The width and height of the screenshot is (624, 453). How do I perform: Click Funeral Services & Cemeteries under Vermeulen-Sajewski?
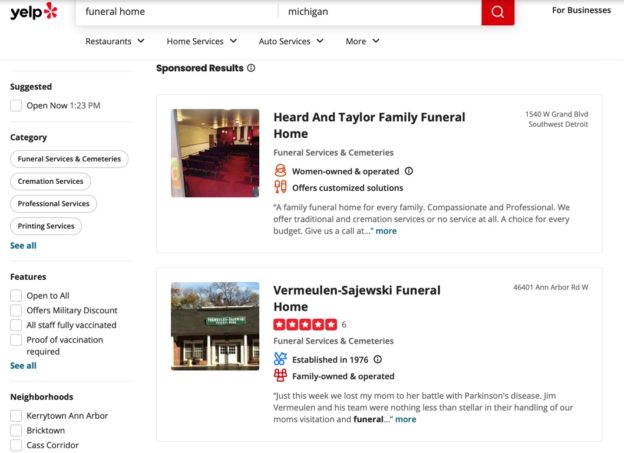click(333, 341)
